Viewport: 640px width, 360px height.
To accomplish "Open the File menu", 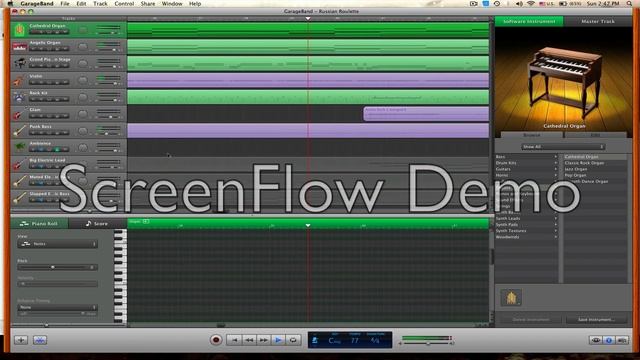I will coord(65,4).
